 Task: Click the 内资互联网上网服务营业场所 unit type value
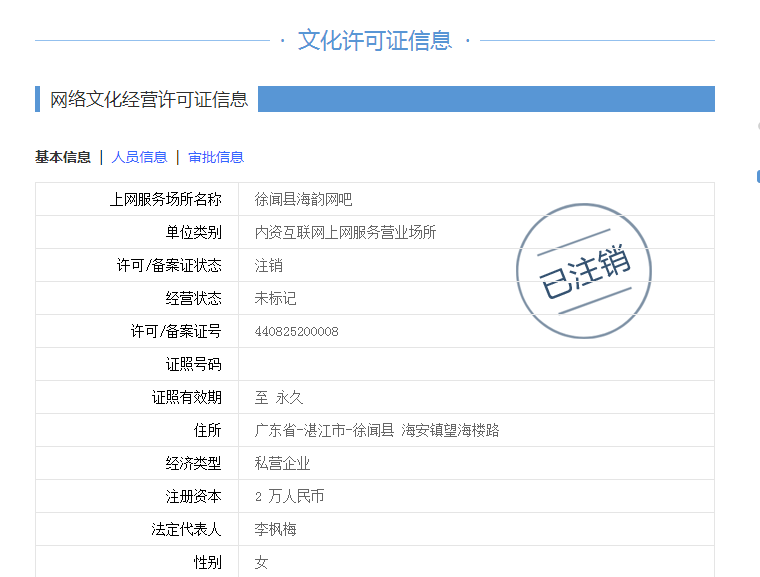coord(346,233)
